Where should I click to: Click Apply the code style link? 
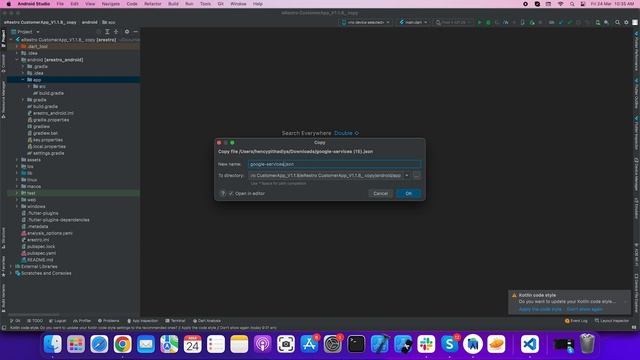(540, 309)
